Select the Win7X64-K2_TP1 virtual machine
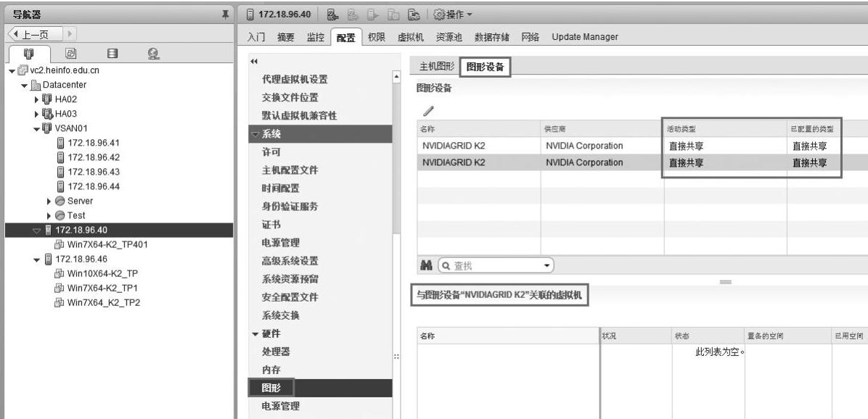The width and height of the screenshot is (868, 419). 102,288
